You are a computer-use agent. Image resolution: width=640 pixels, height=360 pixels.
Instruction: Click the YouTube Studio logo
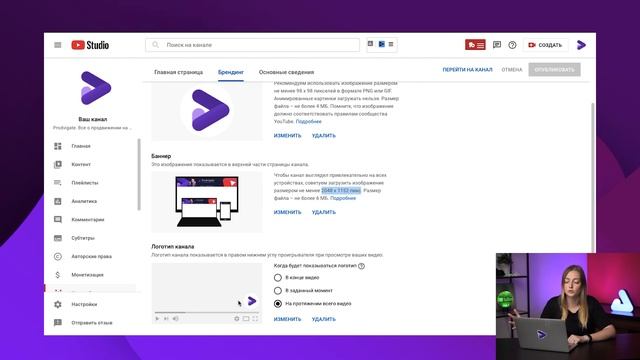click(90, 45)
